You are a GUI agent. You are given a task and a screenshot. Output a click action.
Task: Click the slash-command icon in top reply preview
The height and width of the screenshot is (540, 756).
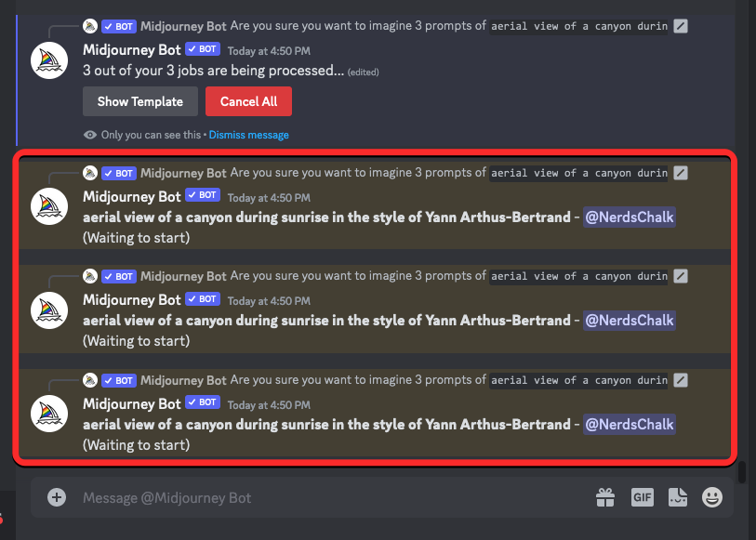pyautogui.click(x=681, y=26)
